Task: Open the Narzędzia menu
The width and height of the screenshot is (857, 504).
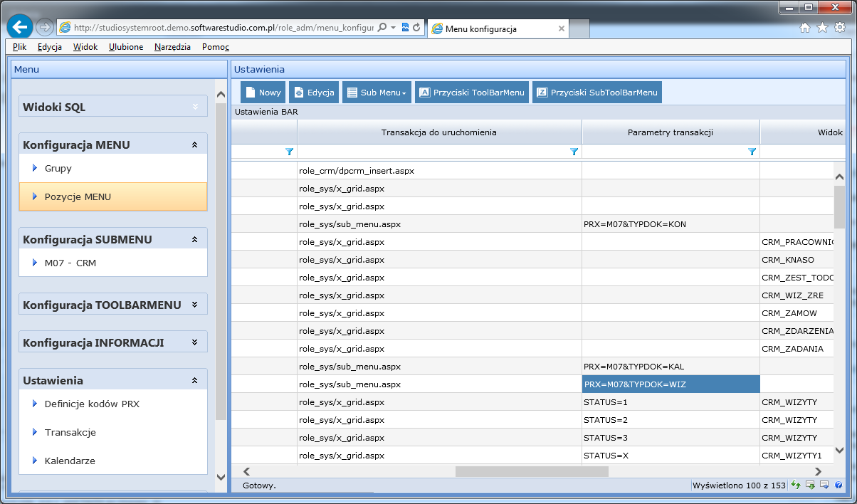Action: [172, 47]
